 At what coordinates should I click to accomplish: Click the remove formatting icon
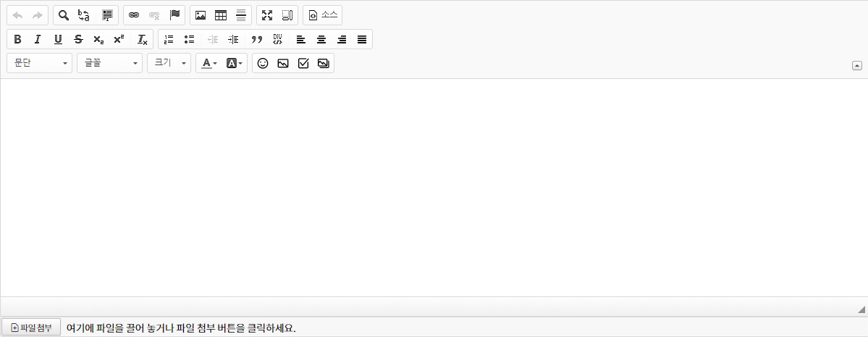point(143,39)
